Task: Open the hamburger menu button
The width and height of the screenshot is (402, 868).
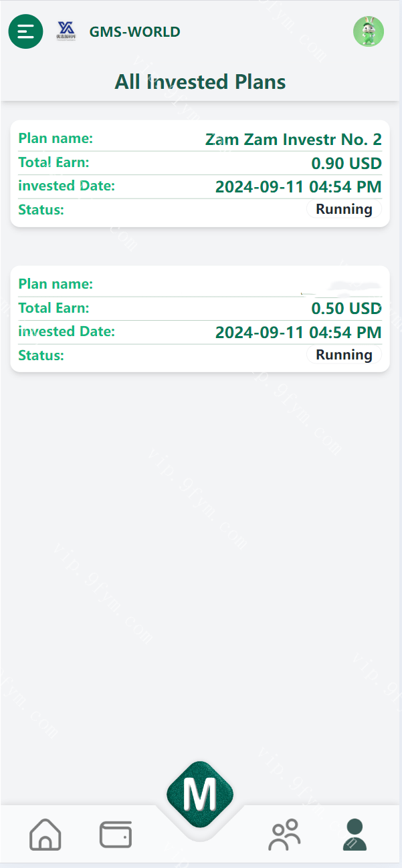Action: point(25,31)
